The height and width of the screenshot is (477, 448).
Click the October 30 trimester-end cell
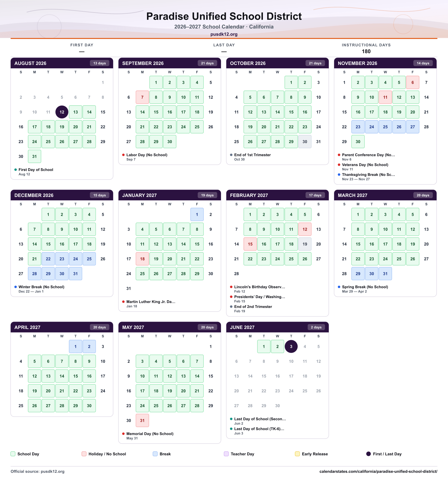[x=305, y=141]
